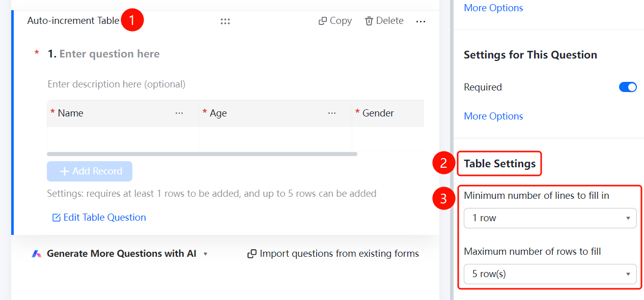The width and height of the screenshot is (644, 300).
Task: Click the 'Table Settings' heading
Action: coord(500,164)
